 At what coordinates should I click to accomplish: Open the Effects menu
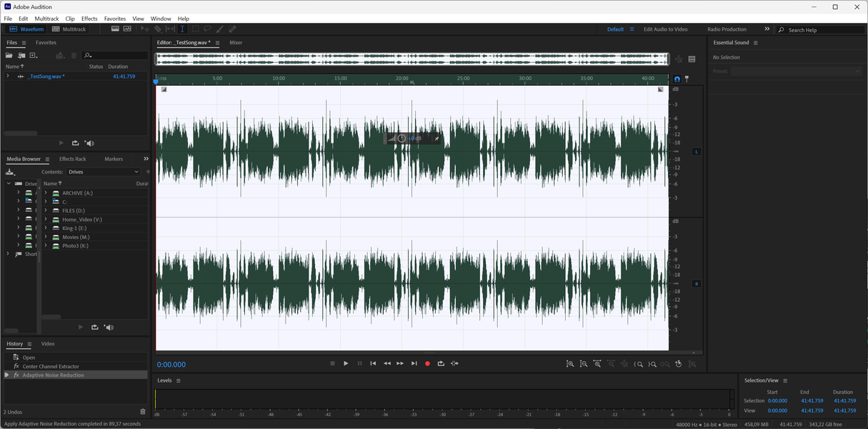tap(89, 19)
